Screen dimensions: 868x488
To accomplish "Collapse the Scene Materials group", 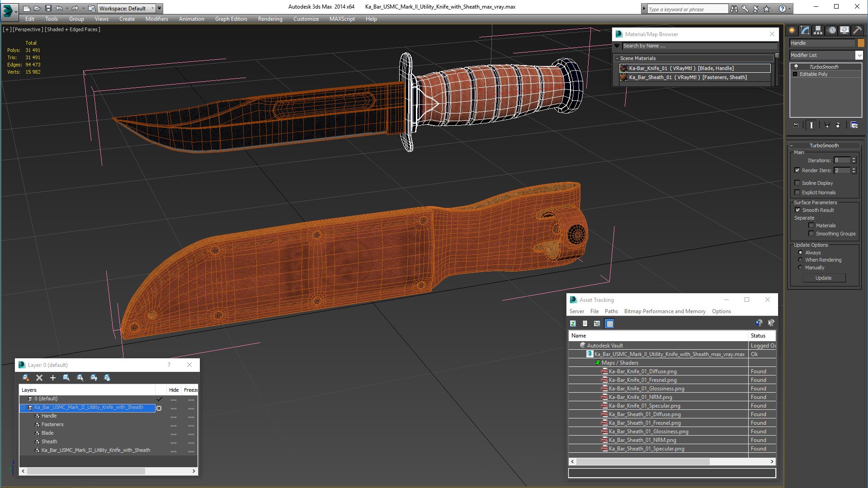I will [617, 58].
